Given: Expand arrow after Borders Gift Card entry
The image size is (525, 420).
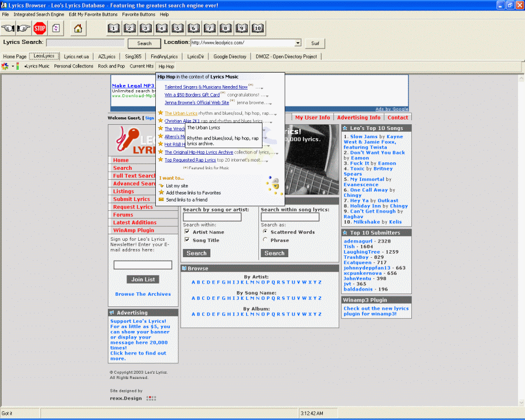Looking at the screenshot, I should coord(267,96).
